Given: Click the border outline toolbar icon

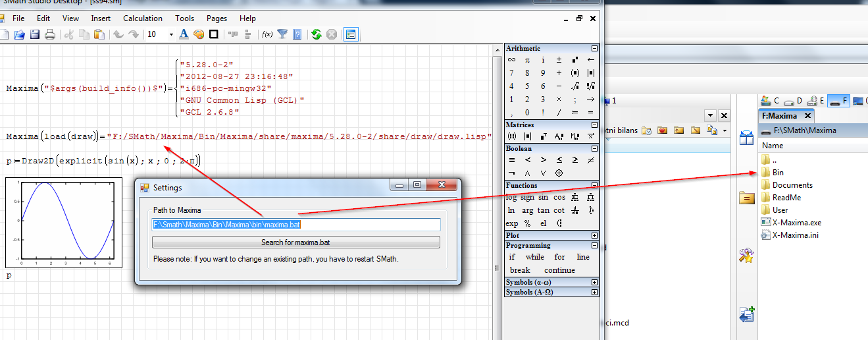Looking at the screenshot, I should (214, 34).
